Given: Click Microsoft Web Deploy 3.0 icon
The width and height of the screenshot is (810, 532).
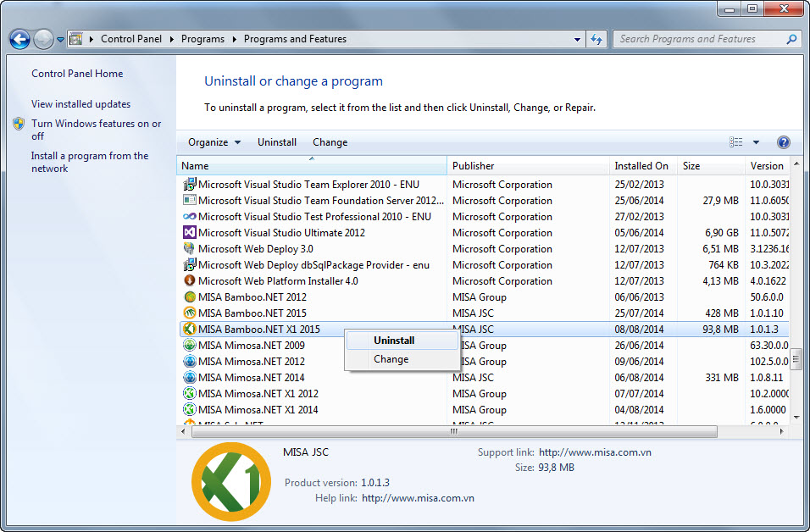Looking at the screenshot, I should tap(190, 248).
